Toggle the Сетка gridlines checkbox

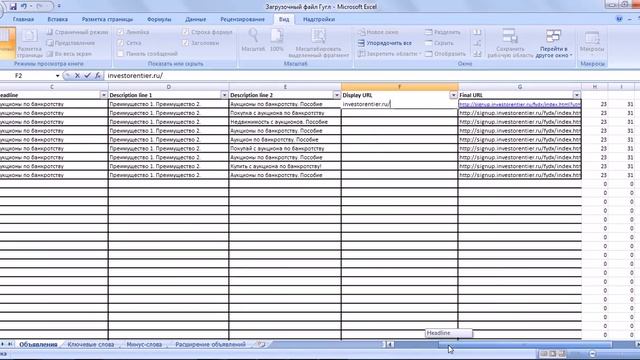pos(120,43)
